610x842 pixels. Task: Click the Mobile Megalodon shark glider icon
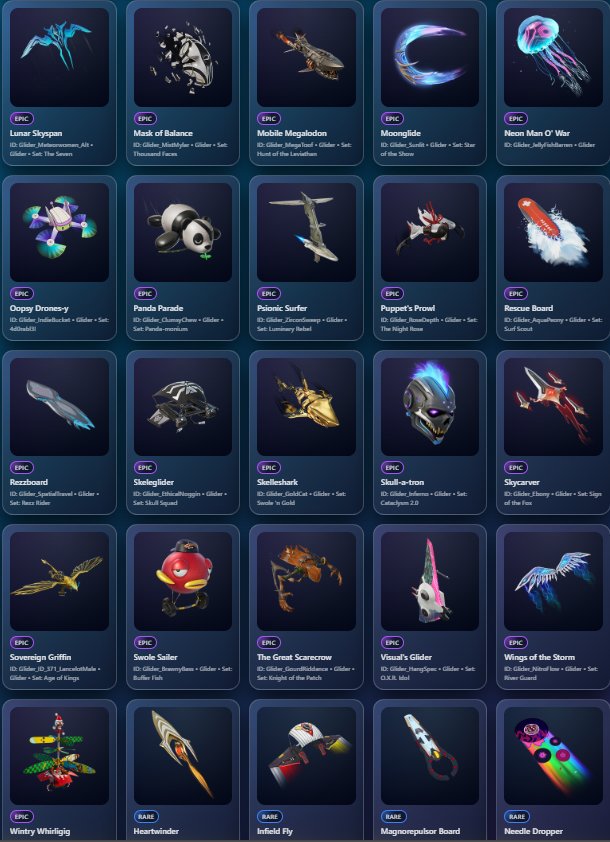tap(306, 57)
